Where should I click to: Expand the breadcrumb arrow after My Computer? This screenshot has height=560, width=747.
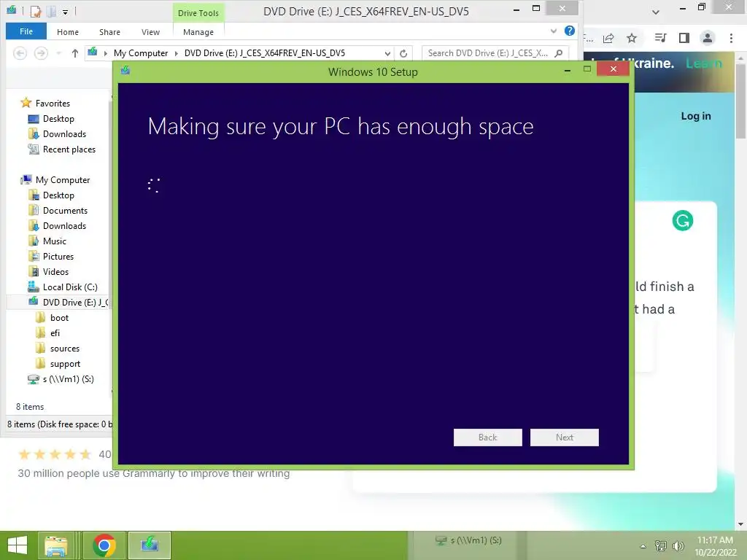coord(177,53)
